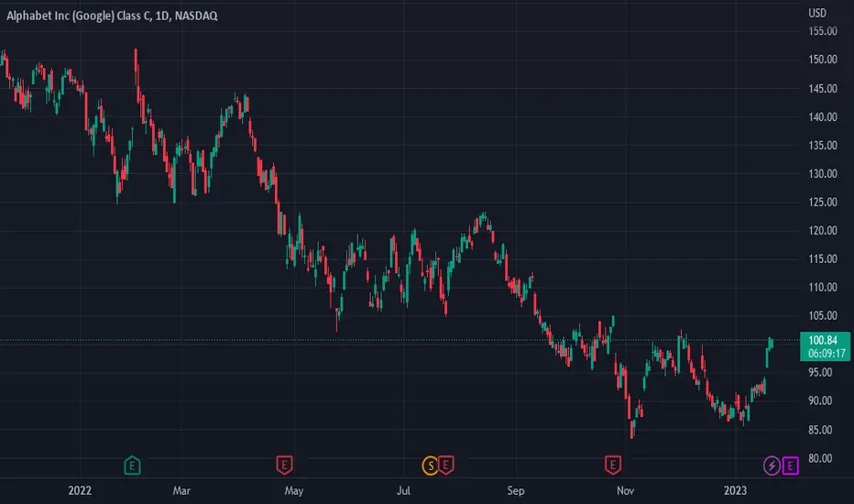Click the Sep label on time axis

point(515,490)
